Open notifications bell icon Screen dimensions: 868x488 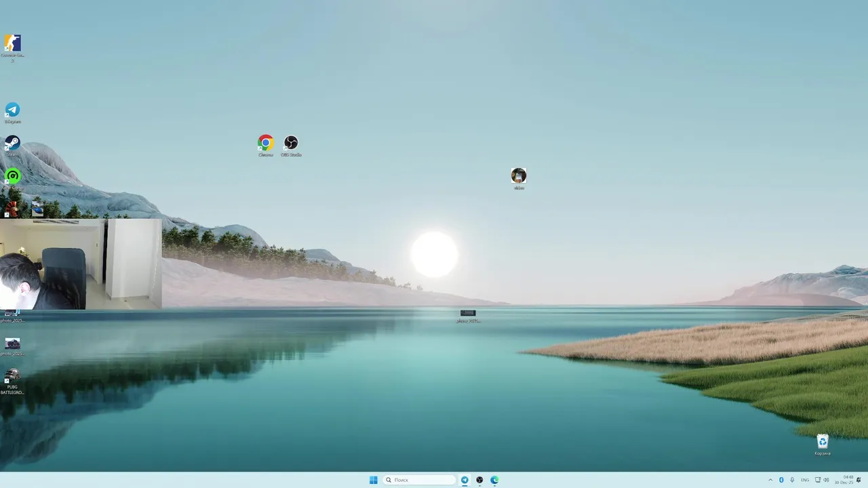tap(859, 480)
